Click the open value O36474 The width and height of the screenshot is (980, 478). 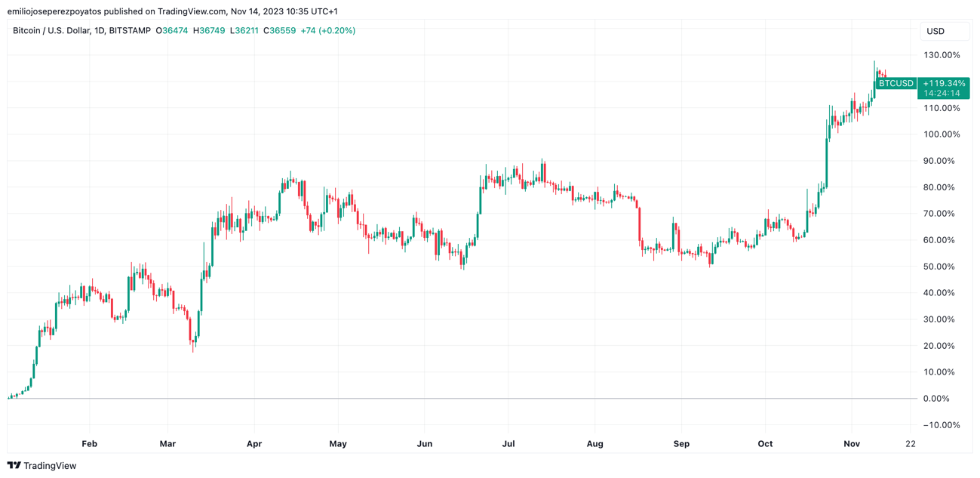point(172,31)
